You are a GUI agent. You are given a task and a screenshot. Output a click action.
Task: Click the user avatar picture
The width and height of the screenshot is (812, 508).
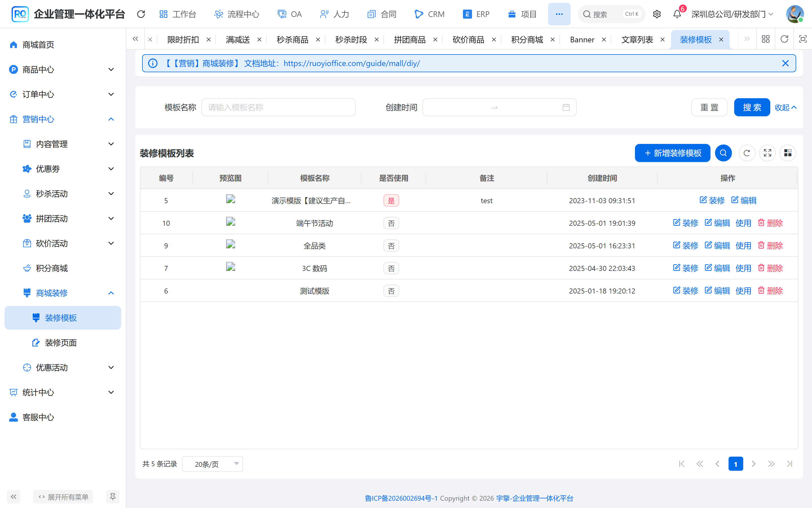click(795, 14)
